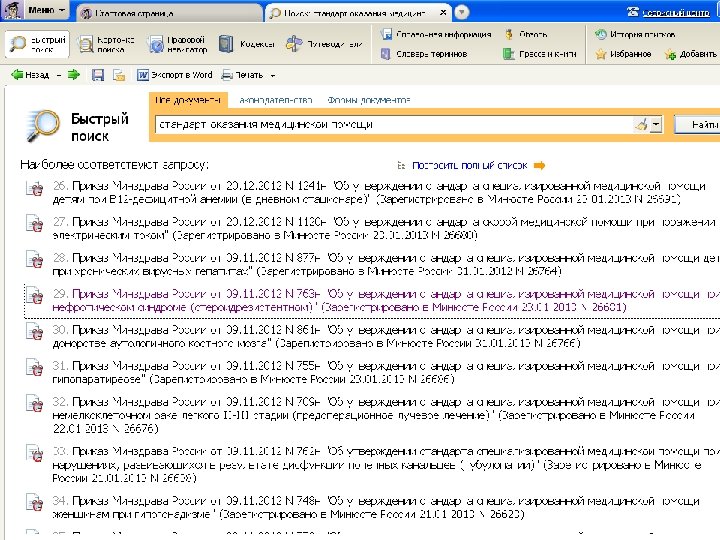The height and width of the screenshot is (540, 720).
Task: Click the Быстрый поиск magnifier image
Action: point(43,124)
